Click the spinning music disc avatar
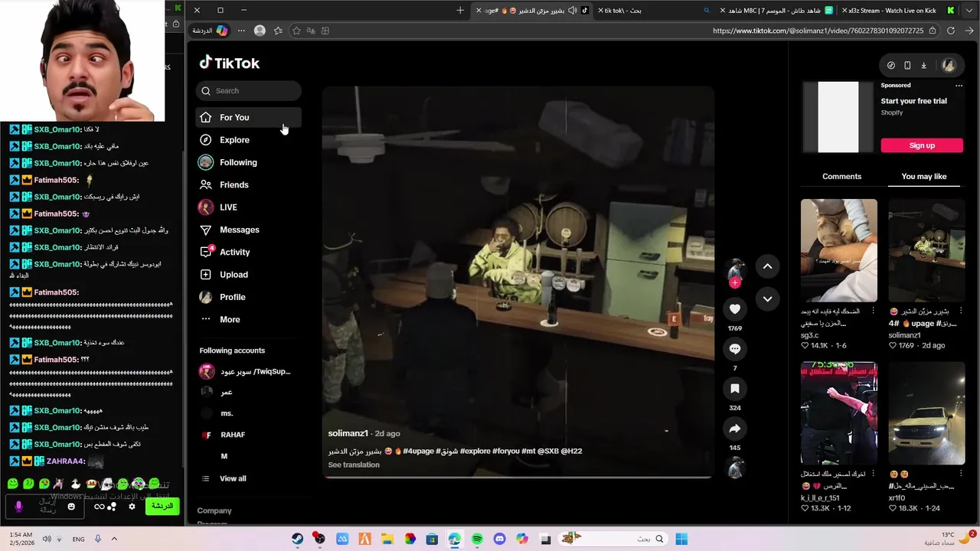 (x=735, y=468)
